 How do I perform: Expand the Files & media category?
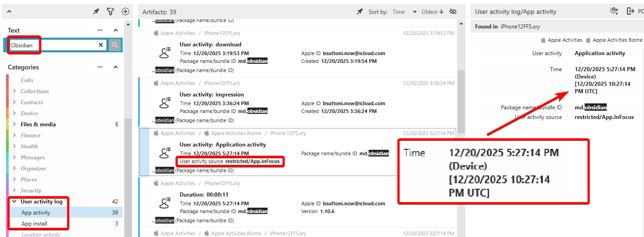[15, 124]
